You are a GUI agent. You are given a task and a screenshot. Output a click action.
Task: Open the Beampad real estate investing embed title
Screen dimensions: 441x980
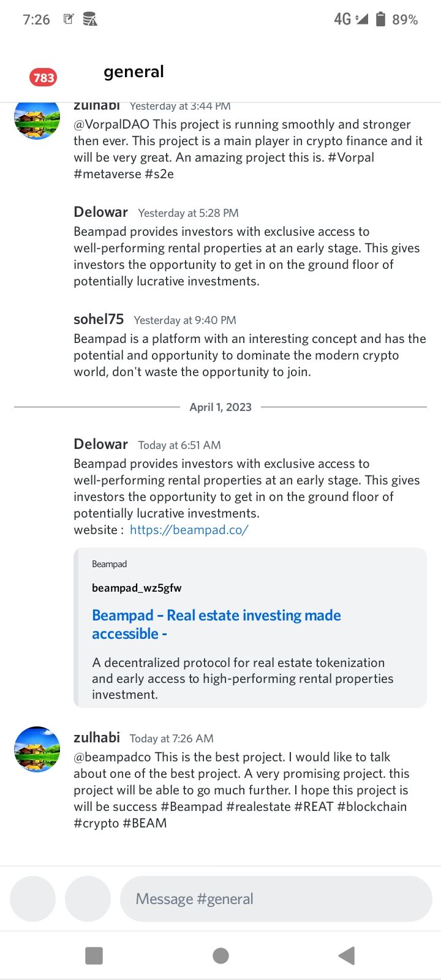click(216, 624)
